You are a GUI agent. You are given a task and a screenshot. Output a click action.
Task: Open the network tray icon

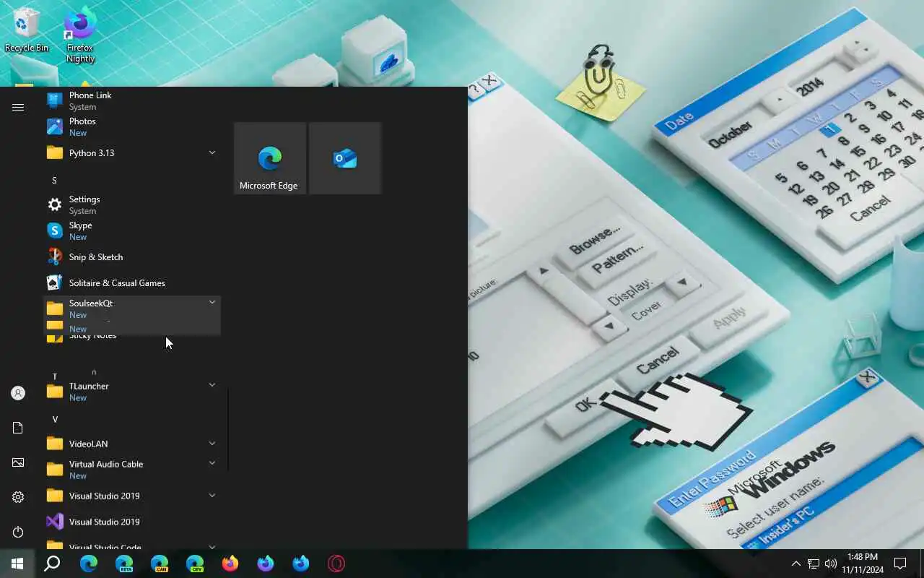pos(814,564)
